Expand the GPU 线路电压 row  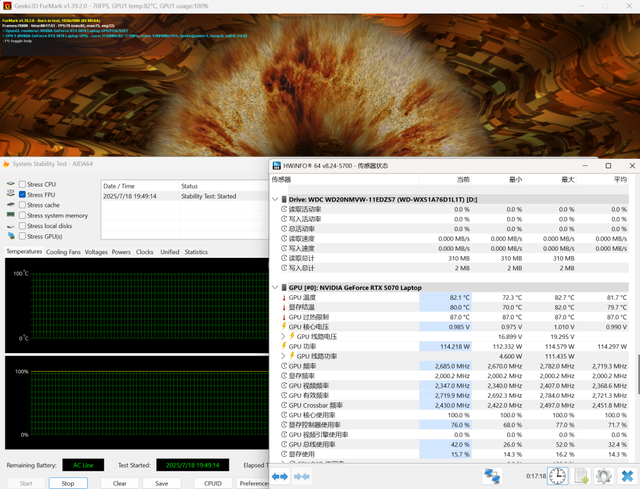[283, 336]
